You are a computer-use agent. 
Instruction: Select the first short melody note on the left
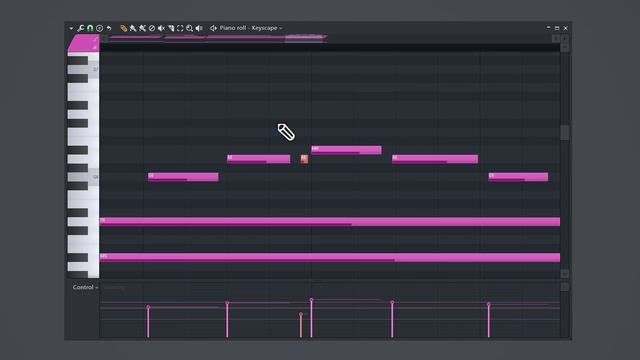coord(183,177)
